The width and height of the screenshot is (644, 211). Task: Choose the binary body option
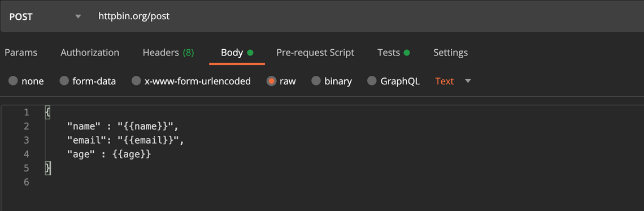[x=316, y=81]
